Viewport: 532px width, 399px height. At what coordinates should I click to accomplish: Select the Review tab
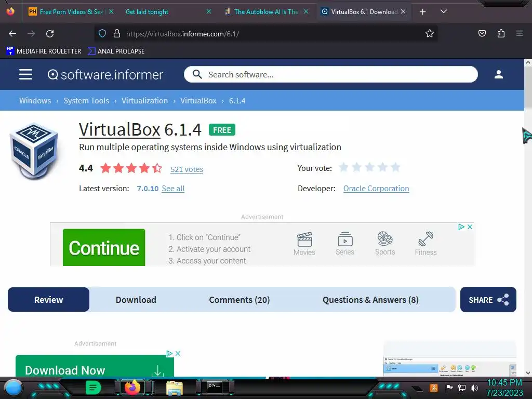point(48,300)
